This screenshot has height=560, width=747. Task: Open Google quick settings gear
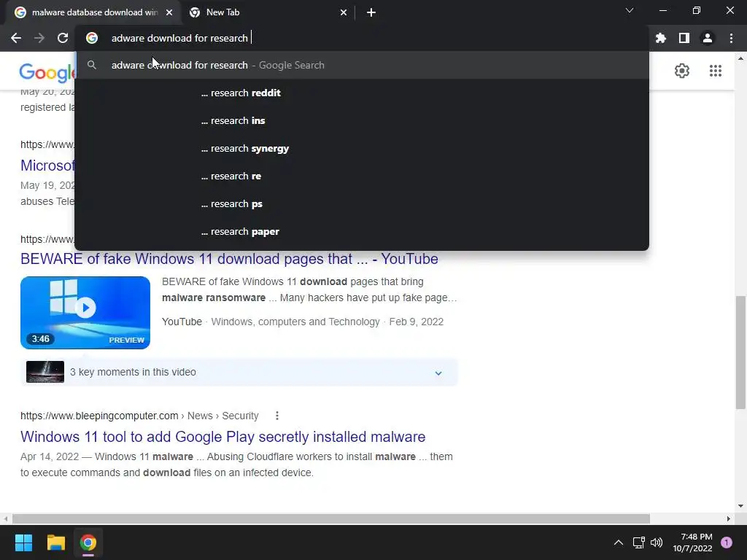682,71
